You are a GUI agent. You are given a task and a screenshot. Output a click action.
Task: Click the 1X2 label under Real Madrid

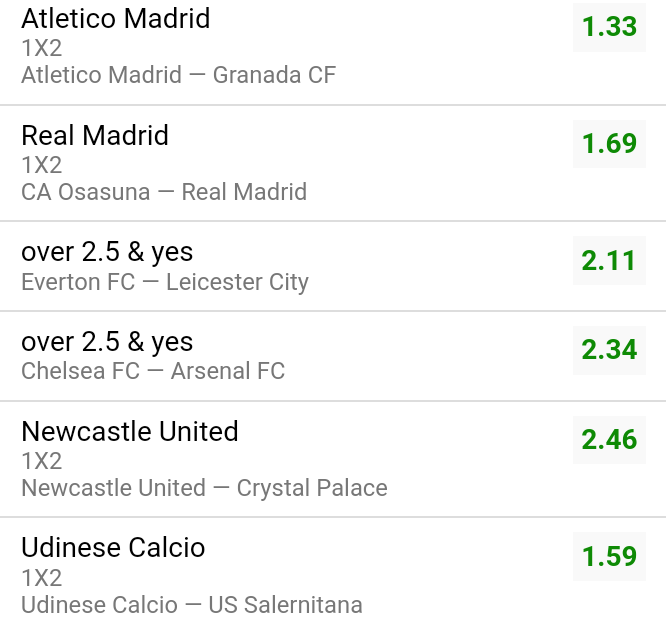[x=42, y=165]
